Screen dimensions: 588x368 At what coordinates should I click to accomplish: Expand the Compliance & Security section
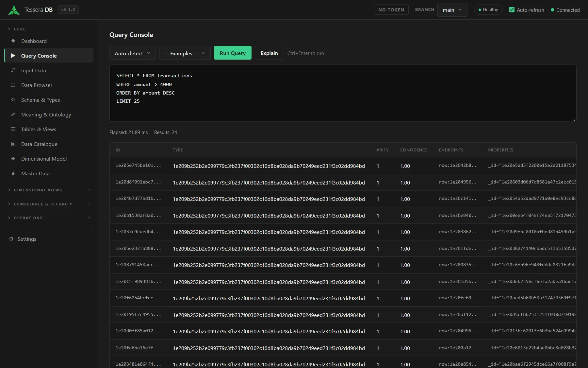tap(49, 204)
